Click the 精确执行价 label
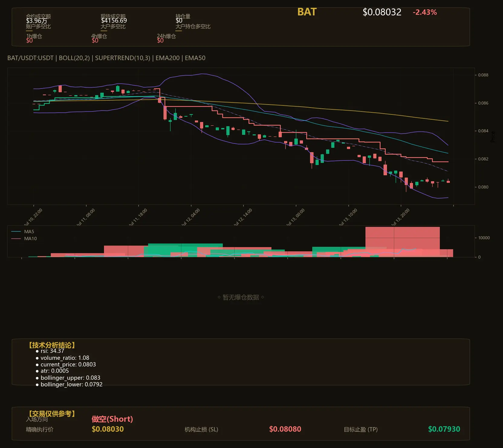 (40, 430)
